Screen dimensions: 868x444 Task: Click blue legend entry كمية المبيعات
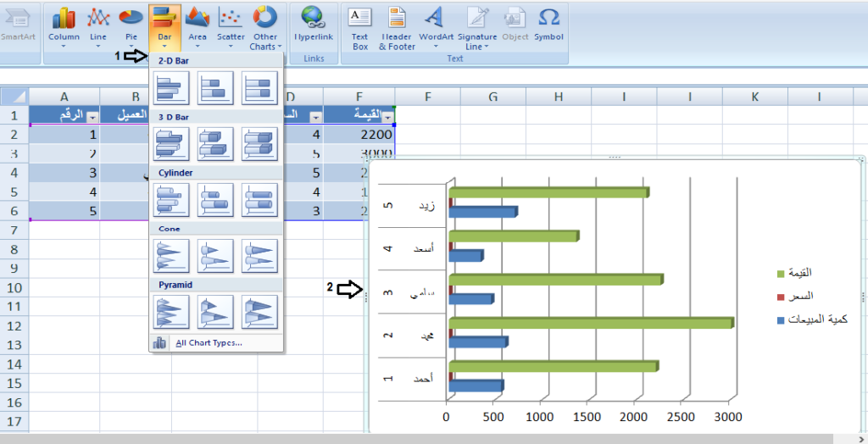812,320
